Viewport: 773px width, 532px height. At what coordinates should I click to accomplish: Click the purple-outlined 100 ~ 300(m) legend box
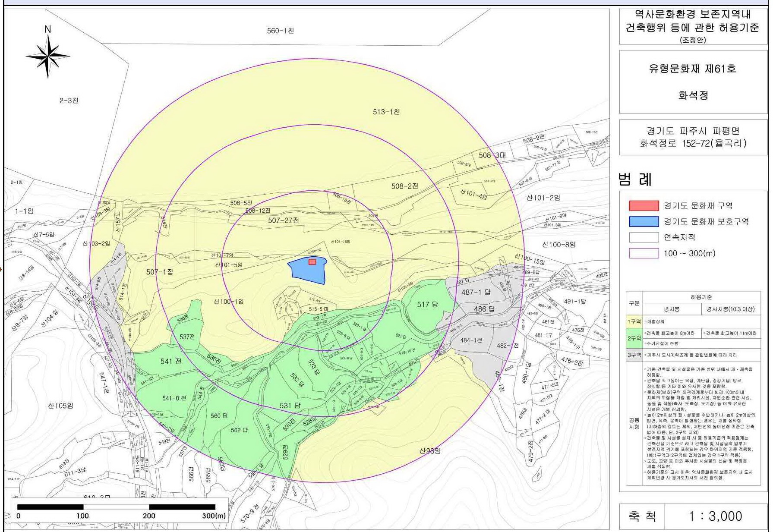(x=644, y=253)
